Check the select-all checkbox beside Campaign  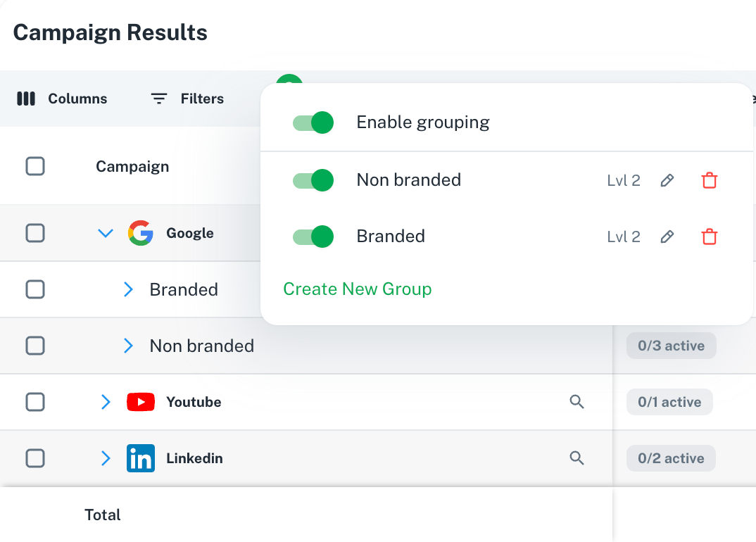[x=35, y=167]
